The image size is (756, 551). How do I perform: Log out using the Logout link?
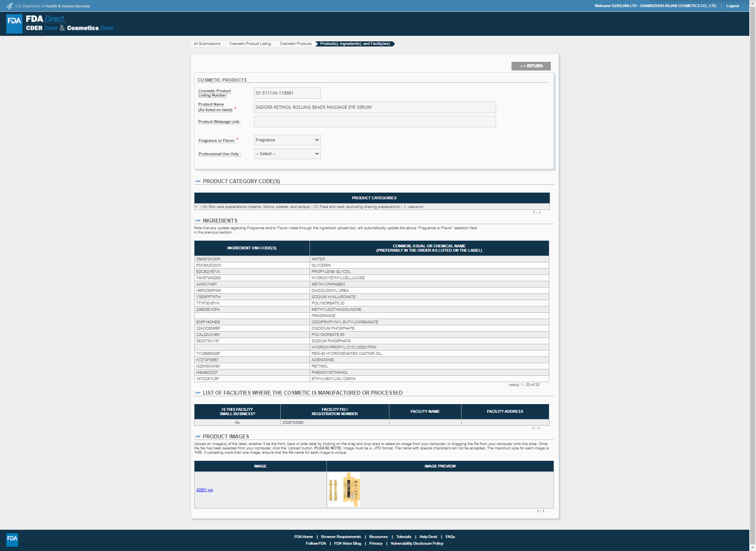(732, 6)
